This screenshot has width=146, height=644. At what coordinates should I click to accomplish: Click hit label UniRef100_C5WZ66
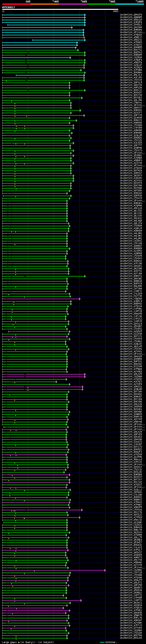(x=131, y=299)
